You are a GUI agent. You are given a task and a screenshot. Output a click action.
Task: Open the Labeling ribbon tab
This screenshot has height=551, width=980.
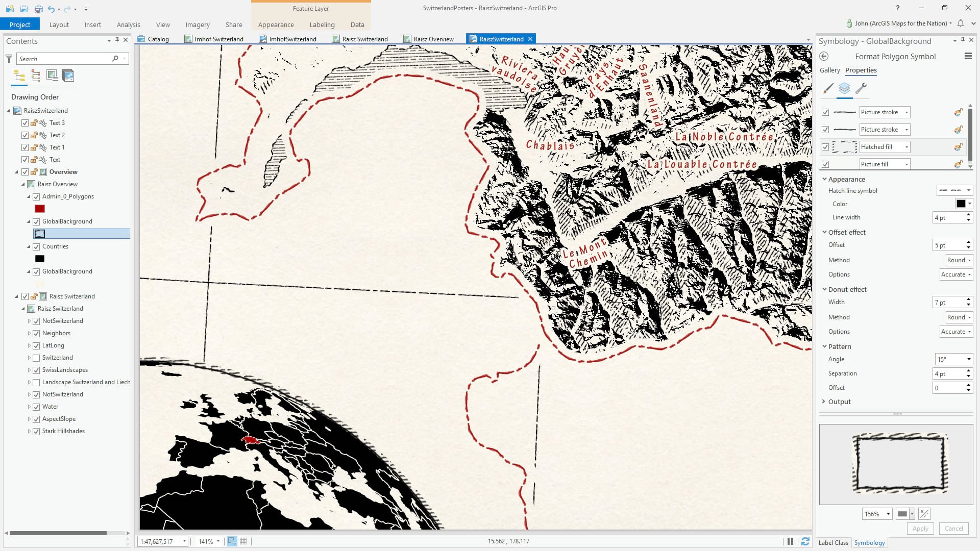(322, 24)
